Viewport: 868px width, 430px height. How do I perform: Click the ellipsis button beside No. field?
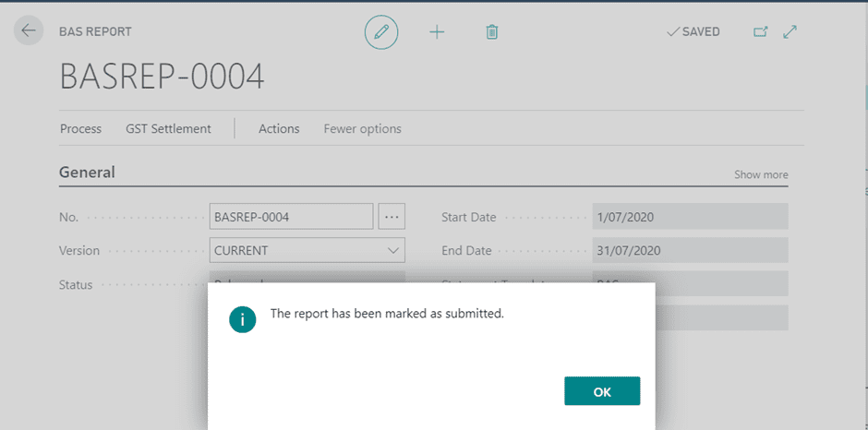pos(392,217)
